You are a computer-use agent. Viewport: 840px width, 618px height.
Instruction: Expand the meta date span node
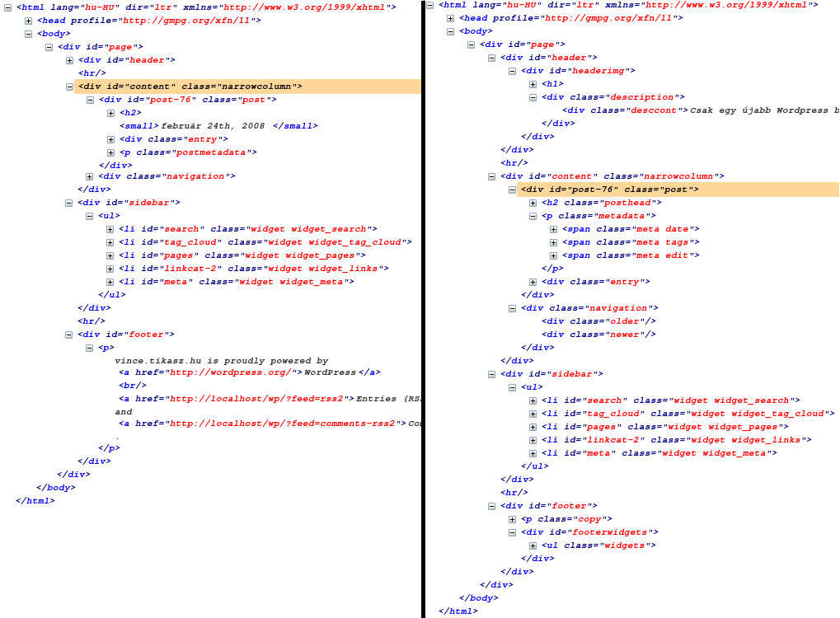click(x=554, y=229)
